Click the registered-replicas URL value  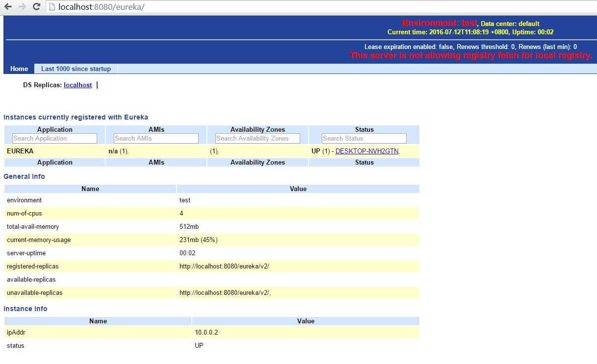coord(224,266)
